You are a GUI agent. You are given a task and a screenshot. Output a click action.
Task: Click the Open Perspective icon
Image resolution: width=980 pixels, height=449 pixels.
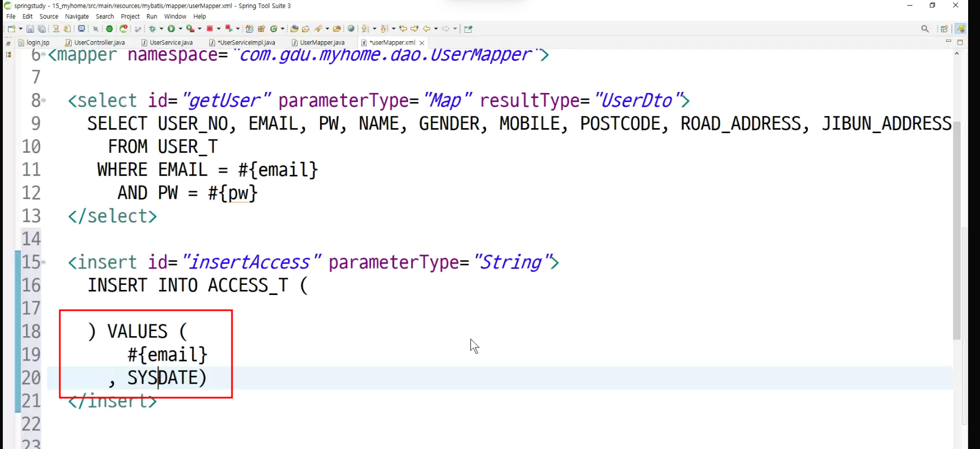pos(944,29)
